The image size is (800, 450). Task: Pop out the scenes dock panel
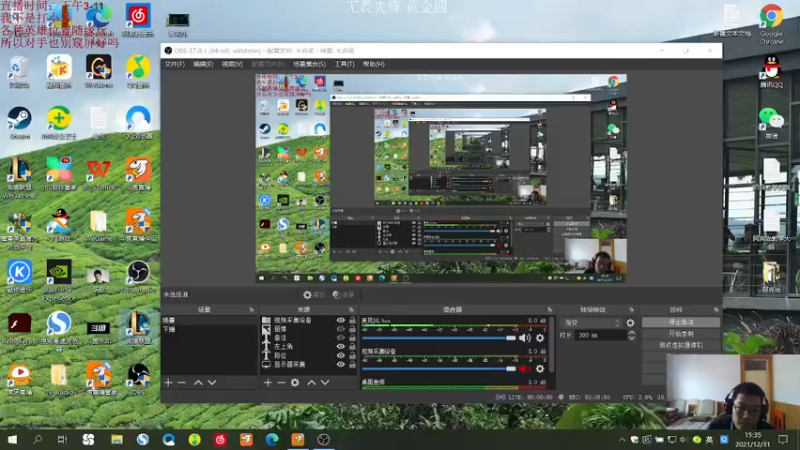(x=252, y=310)
